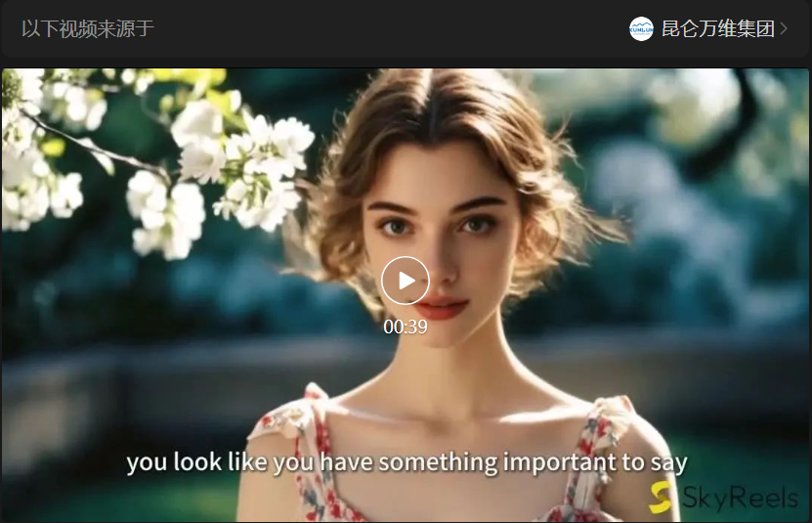Viewport: 812px width, 523px height.
Task: Open the 昆仑万维集团 source account link
Action: click(x=717, y=28)
